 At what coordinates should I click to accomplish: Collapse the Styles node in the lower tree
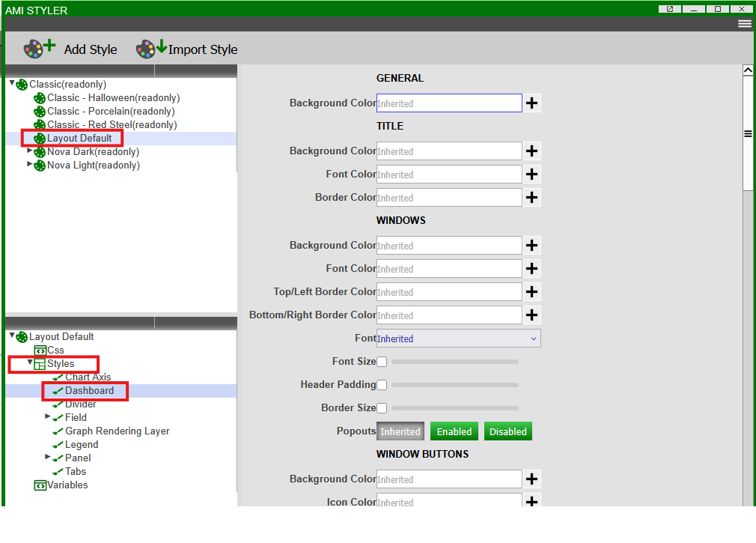pyautogui.click(x=30, y=363)
